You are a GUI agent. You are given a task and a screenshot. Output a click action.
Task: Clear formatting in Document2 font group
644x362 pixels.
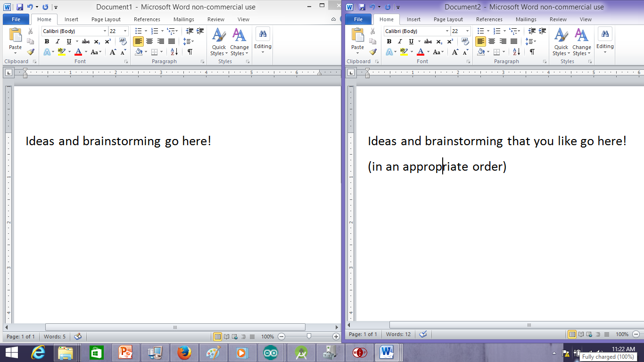465,41
